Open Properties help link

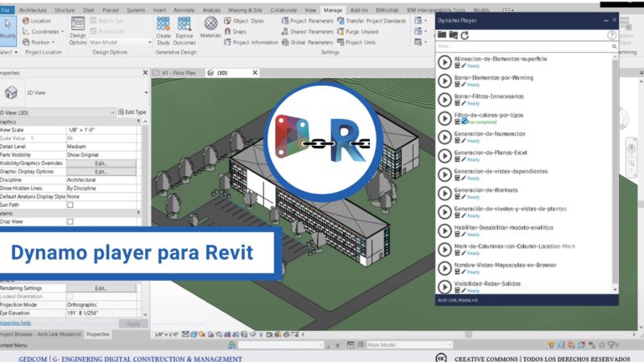pos(15,323)
